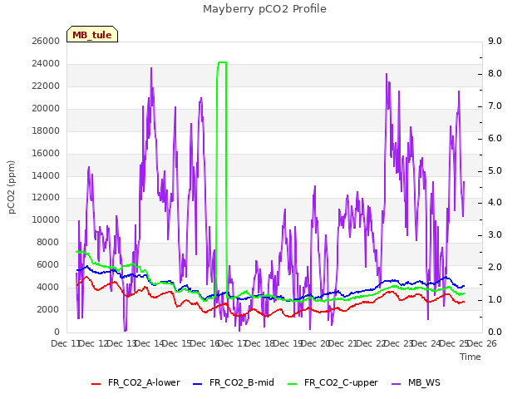
Task: Click the green FR_CO2_C-upper legend swatch
Action: [x=292, y=384]
